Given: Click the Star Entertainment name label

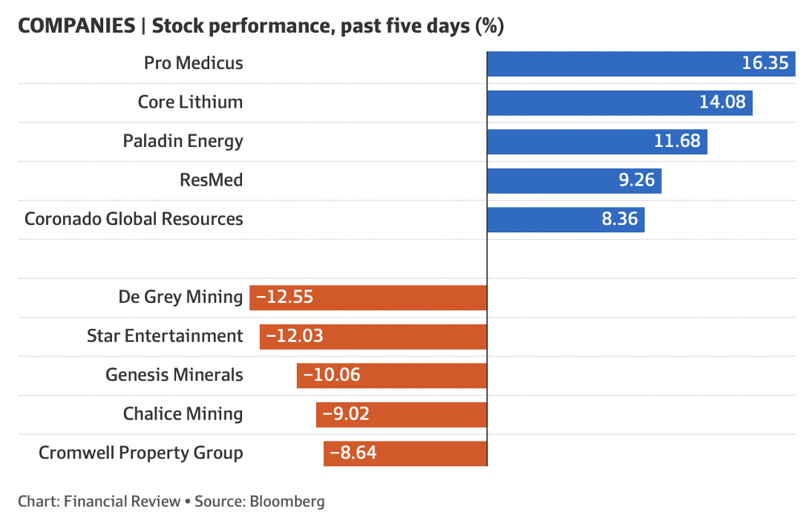Looking at the screenshot, I should pyautogui.click(x=165, y=336).
